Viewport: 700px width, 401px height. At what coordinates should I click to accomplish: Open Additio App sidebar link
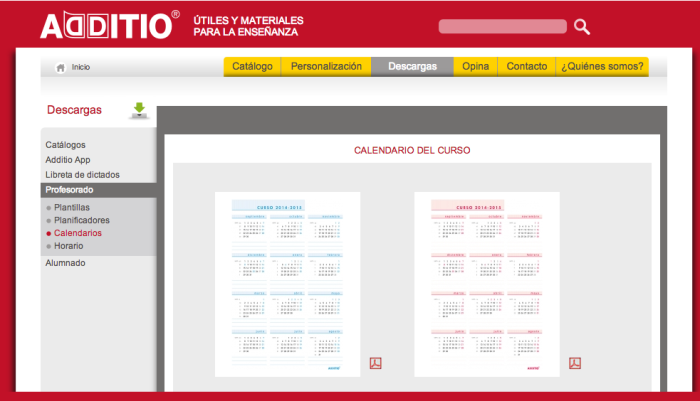click(x=68, y=159)
